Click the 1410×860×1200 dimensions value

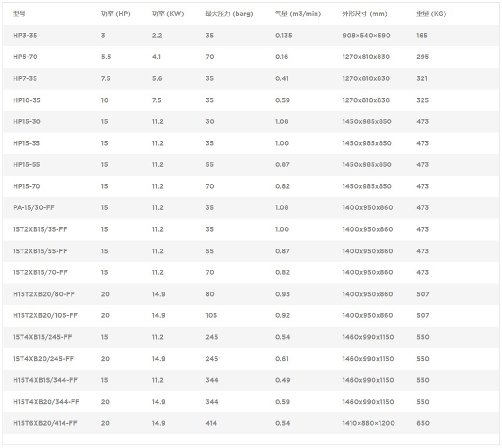[x=368, y=423]
